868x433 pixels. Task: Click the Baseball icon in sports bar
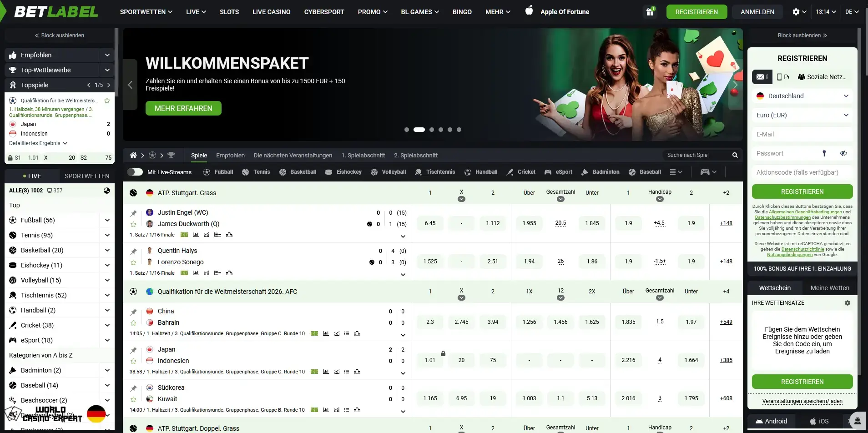pos(632,172)
